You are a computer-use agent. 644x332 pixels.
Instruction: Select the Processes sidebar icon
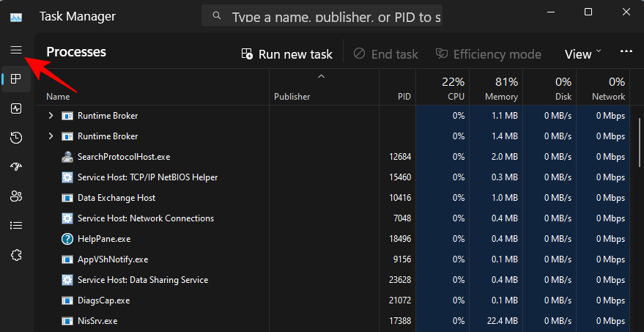point(16,79)
